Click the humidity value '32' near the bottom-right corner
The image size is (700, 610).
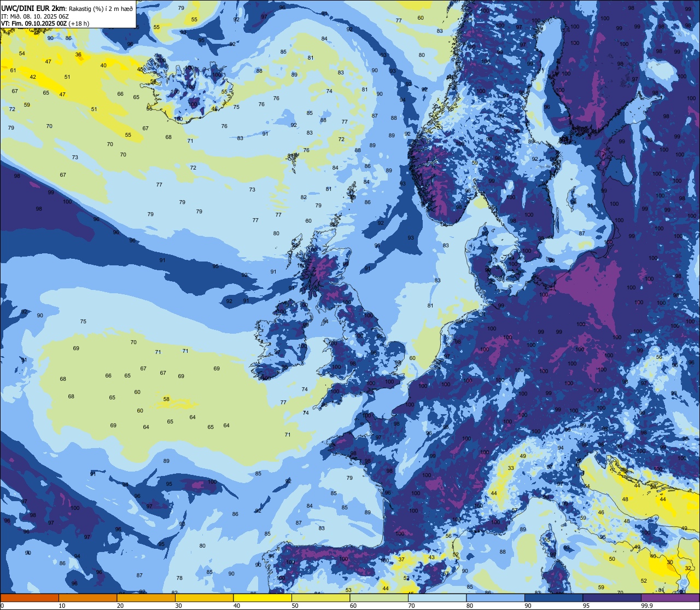pos(688,568)
